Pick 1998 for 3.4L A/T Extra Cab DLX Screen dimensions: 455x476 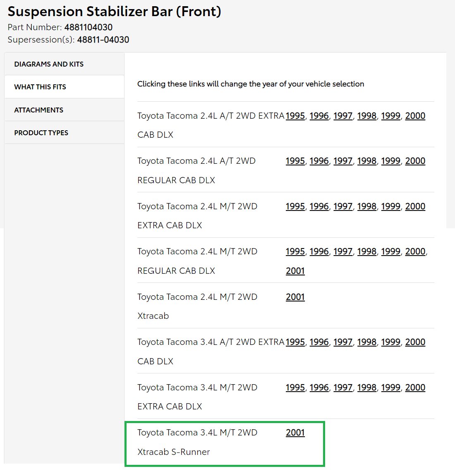[x=366, y=342]
